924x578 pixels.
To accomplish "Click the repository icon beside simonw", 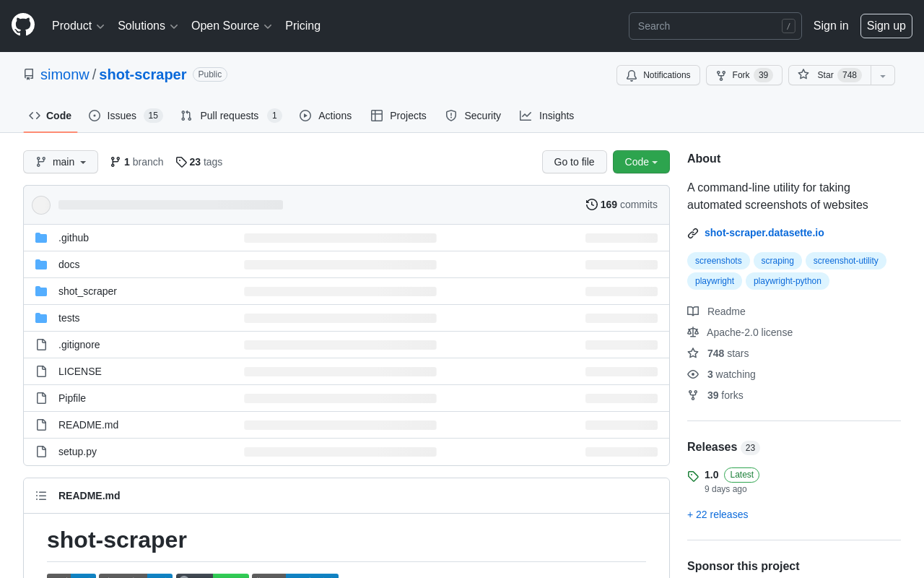I will 29,74.
